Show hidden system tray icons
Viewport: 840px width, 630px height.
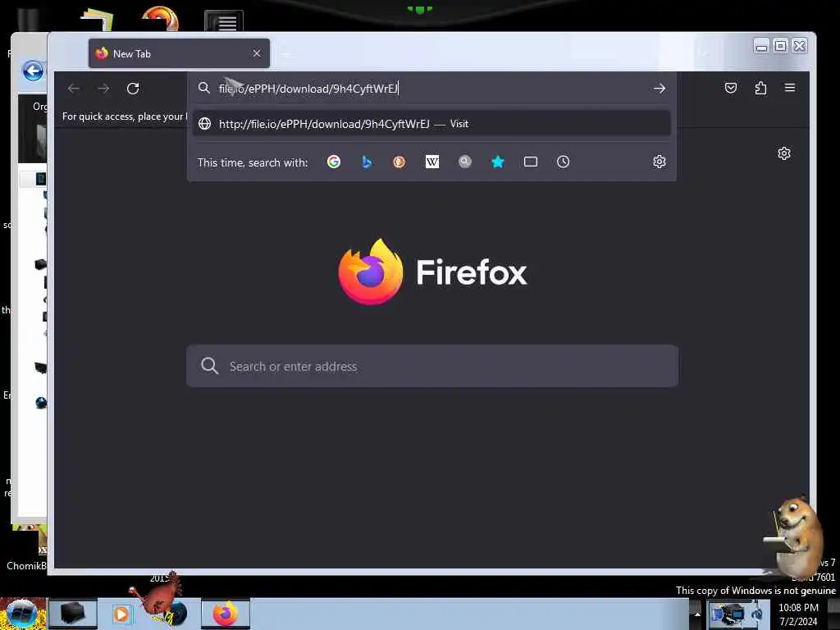point(696,614)
